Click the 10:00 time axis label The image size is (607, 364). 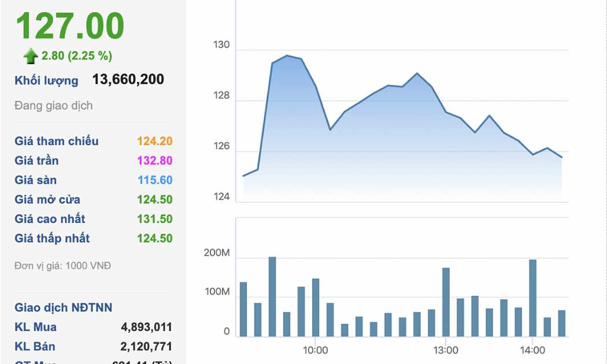(316, 350)
